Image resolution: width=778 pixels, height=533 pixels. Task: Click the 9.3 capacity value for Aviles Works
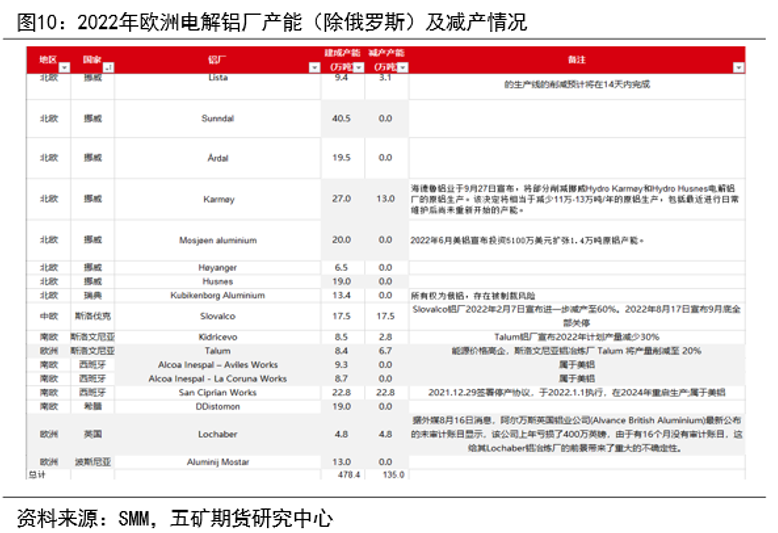tap(341, 365)
